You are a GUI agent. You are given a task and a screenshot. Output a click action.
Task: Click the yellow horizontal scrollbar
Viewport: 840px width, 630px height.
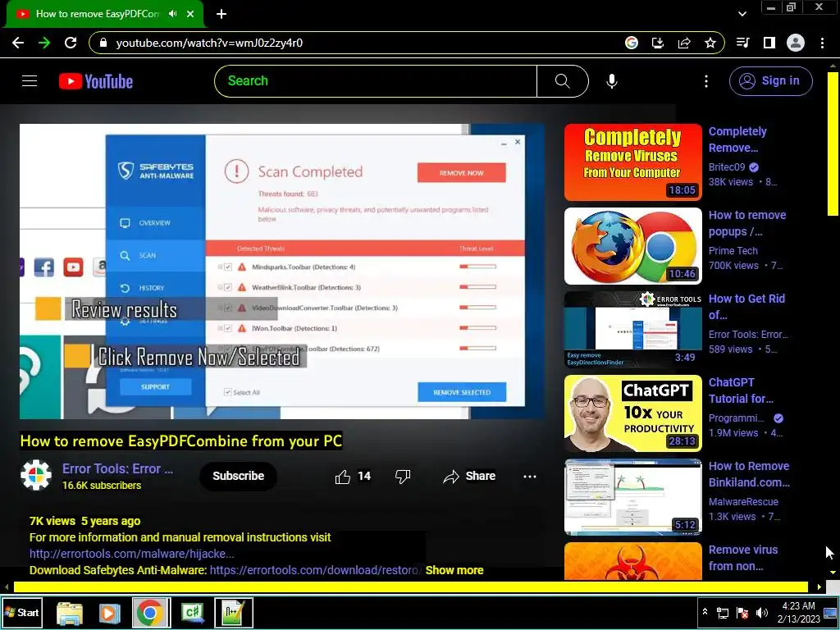410,587
